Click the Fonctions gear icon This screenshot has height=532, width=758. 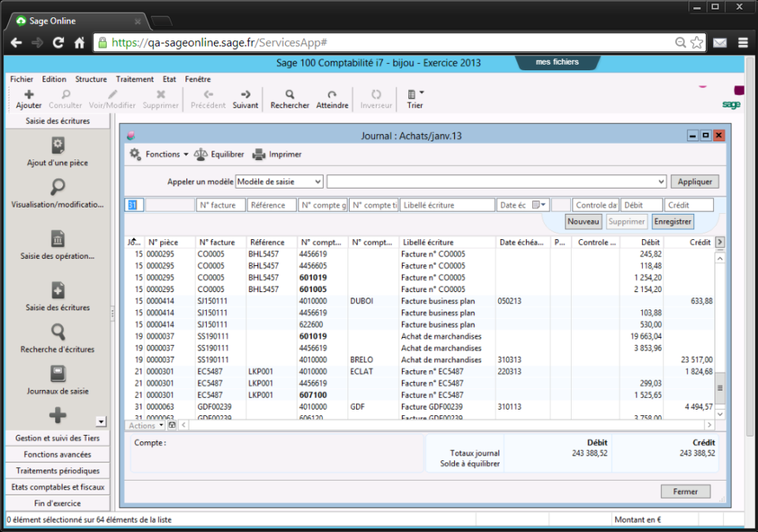pos(135,154)
